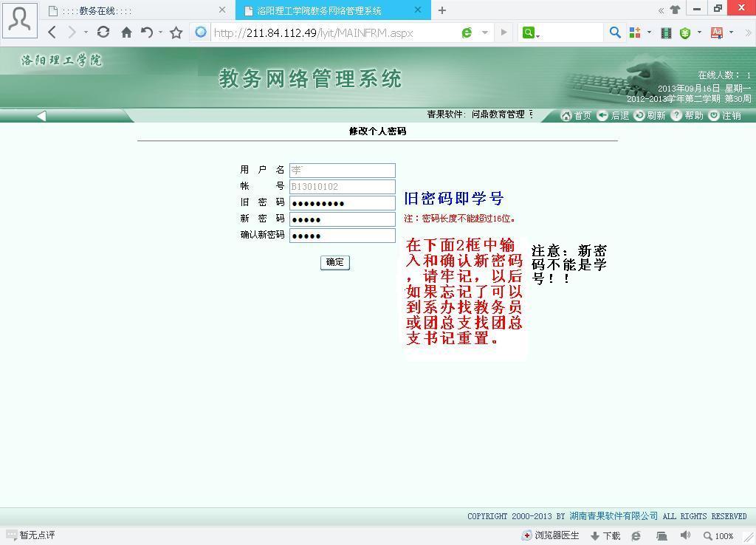Expand the dropdown beside the shield icon
Image resolution: width=756 pixels, height=545 pixels.
699,32
